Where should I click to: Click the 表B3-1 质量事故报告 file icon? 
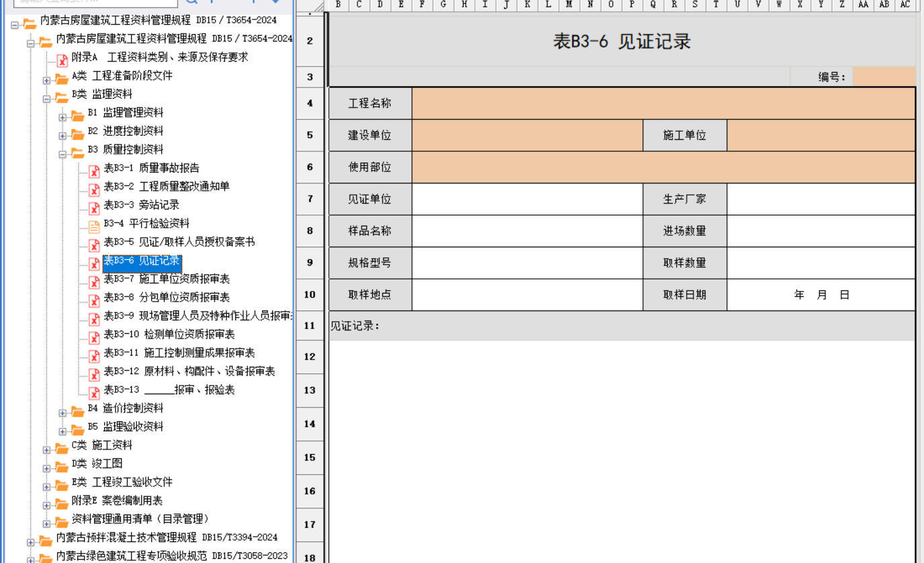click(94, 169)
